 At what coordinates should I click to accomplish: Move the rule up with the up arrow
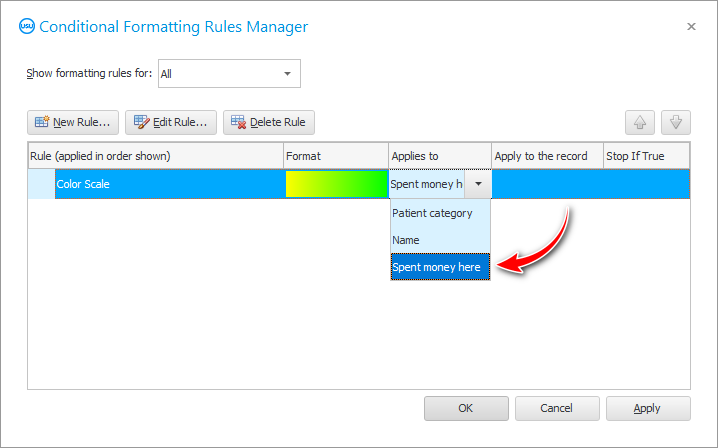coord(640,122)
